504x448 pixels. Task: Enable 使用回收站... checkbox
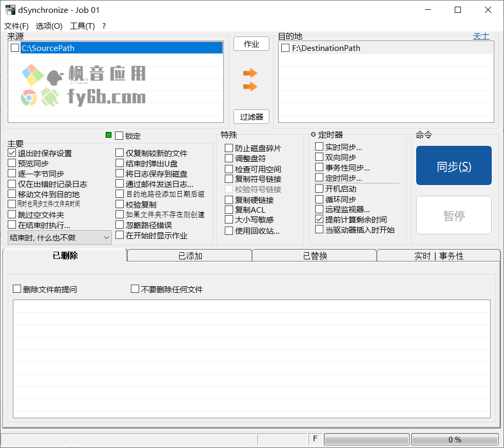coord(229,231)
